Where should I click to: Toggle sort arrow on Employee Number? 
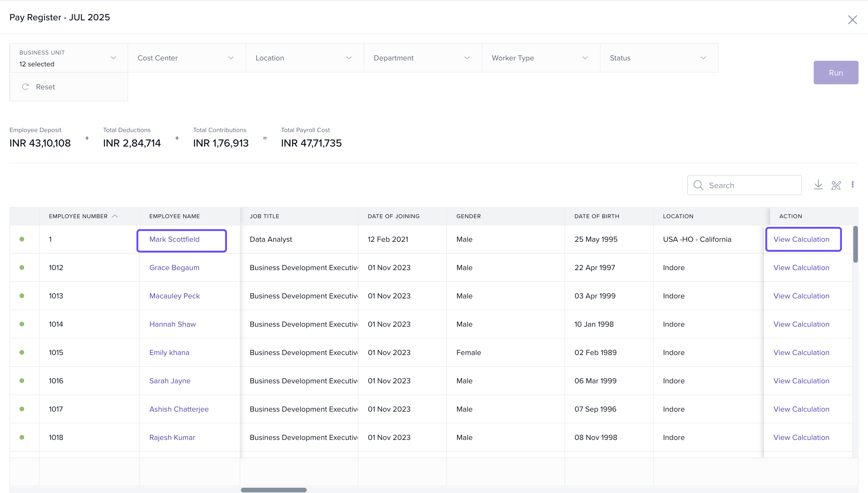point(115,216)
